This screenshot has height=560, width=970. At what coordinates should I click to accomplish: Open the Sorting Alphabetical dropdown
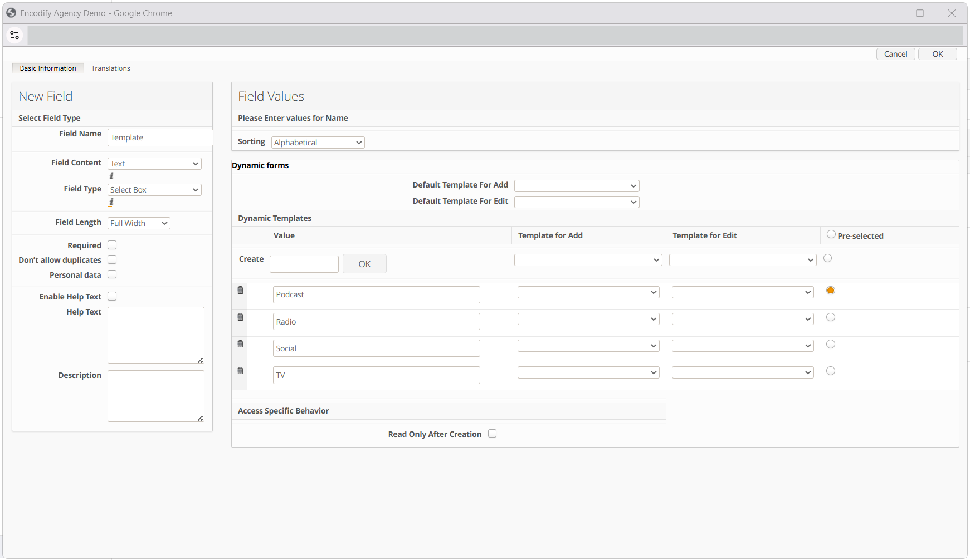(318, 143)
